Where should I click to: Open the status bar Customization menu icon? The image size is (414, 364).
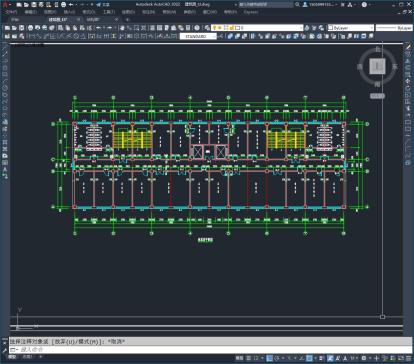pyautogui.click(x=409, y=357)
